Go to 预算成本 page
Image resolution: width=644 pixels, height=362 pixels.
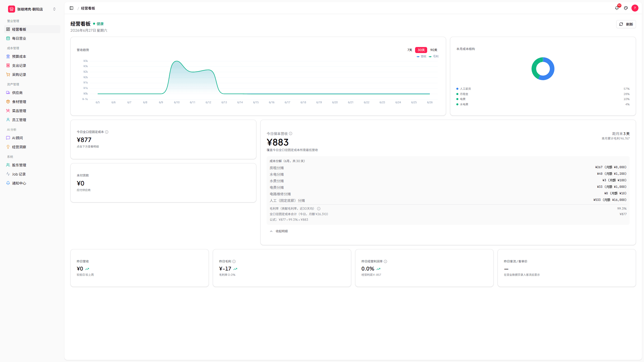coord(32,56)
